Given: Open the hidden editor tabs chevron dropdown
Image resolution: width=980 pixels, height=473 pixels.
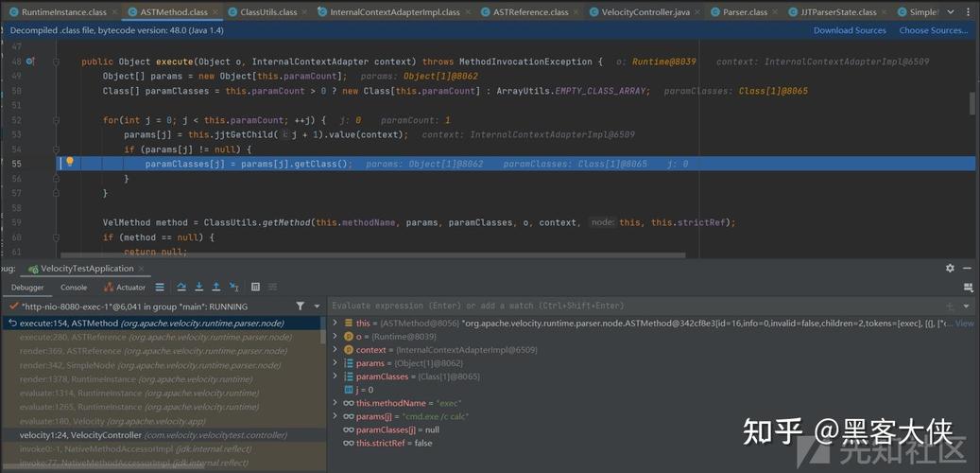Looking at the screenshot, I should 952,12.
